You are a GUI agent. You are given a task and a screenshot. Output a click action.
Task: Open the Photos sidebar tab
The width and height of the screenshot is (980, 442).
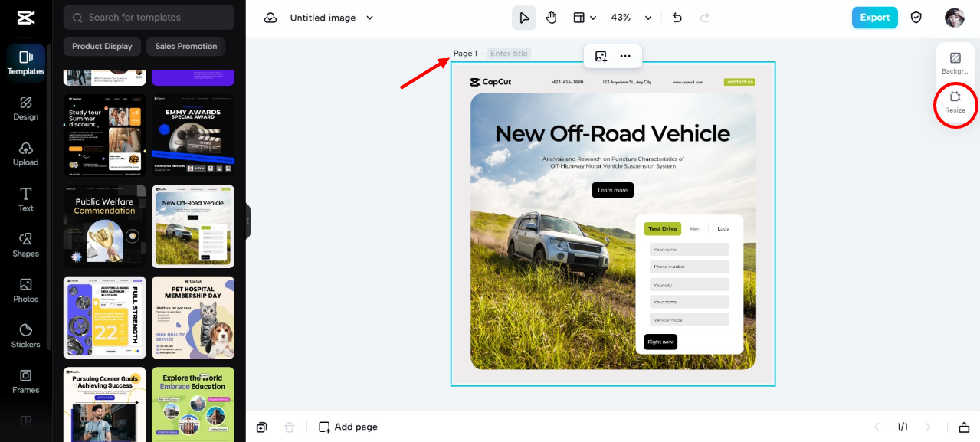click(26, 290)
